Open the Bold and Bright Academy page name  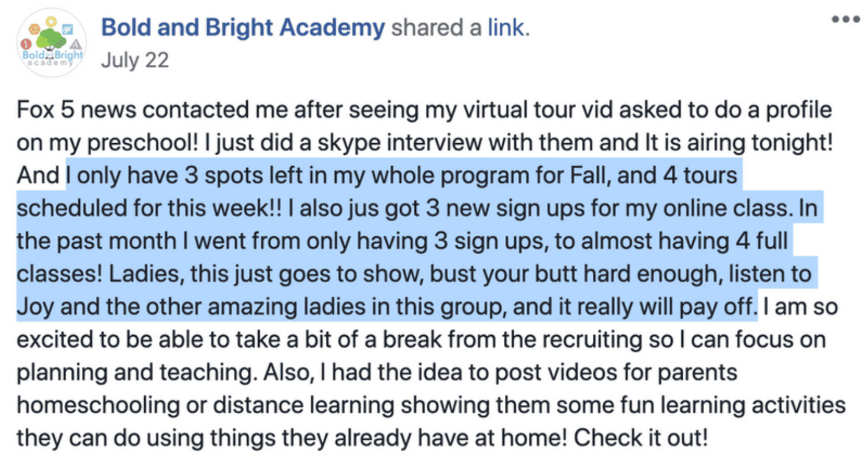(243, 27)
